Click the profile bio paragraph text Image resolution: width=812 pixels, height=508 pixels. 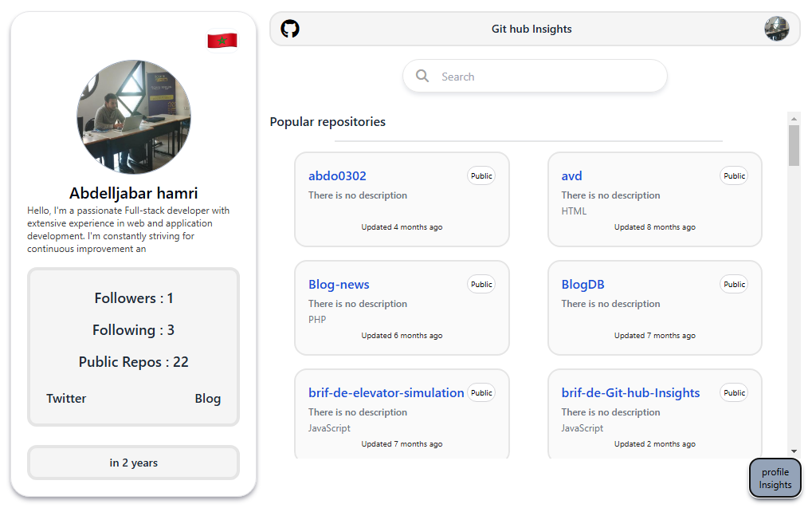click(x=128, y=230)
